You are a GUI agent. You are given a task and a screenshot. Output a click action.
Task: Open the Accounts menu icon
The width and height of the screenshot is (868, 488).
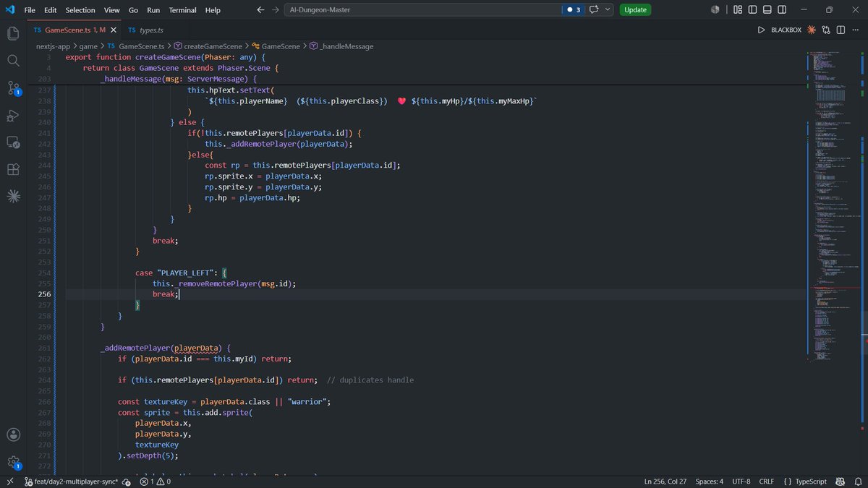click(x=13, y=435)
